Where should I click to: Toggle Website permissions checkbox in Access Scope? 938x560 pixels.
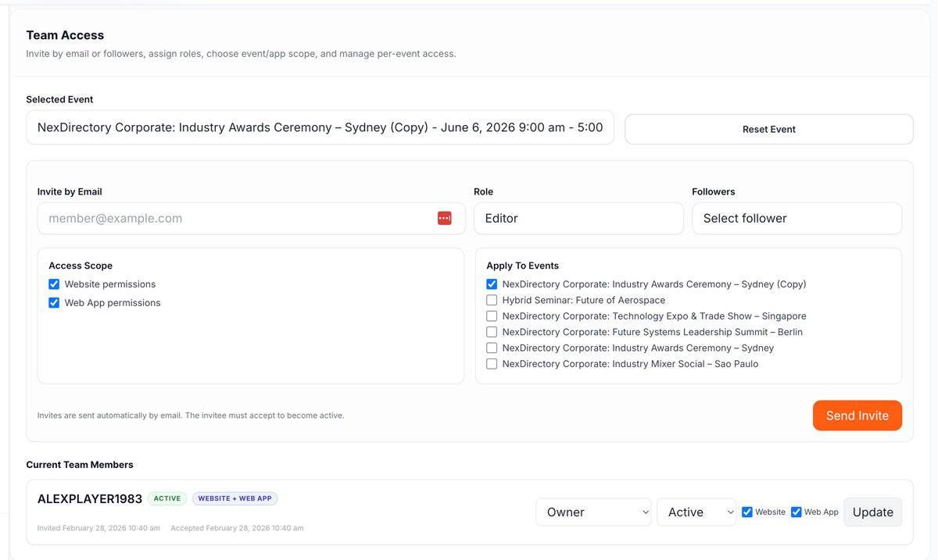point(54,284)
